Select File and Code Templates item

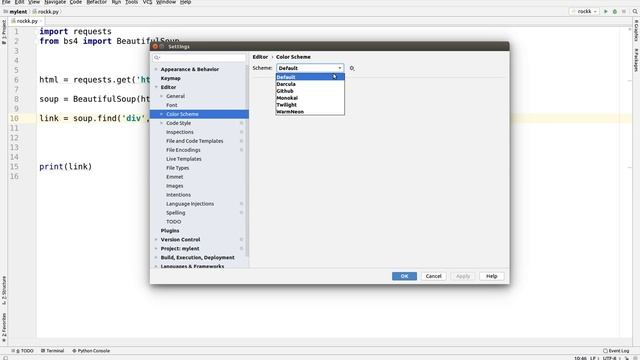[x=195, y=141]
